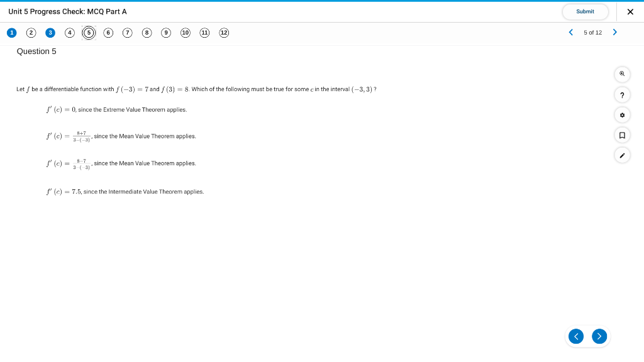Click the back arrow in bottom-right navigation
The image size is (644, 362).
[x=576, y=336]
